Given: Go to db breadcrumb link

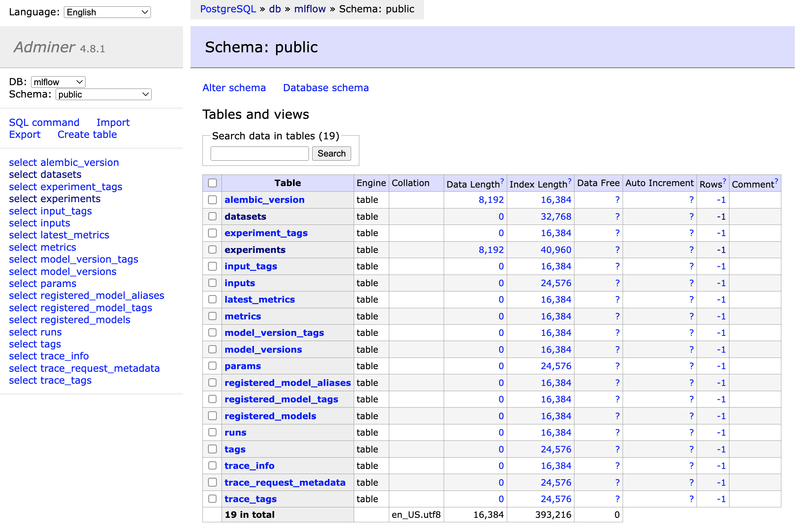Looking at the screenshot, I should tap(275, 9).
